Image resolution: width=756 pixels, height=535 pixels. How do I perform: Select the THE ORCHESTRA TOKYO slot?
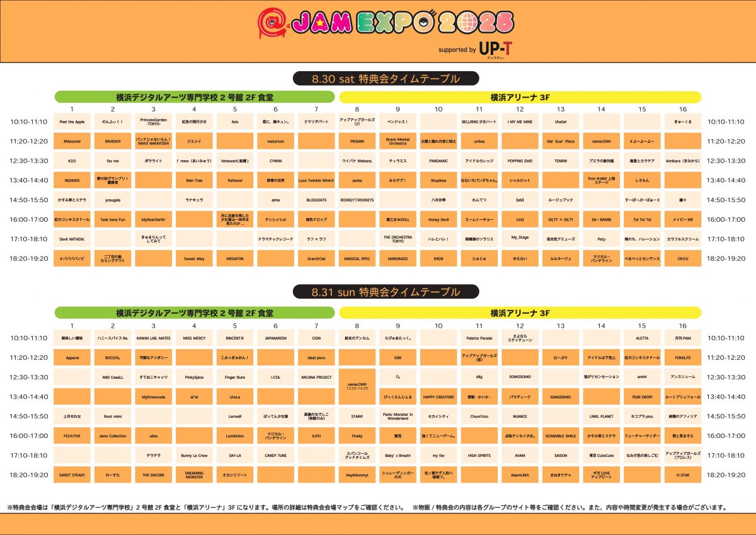pos(398,239)
